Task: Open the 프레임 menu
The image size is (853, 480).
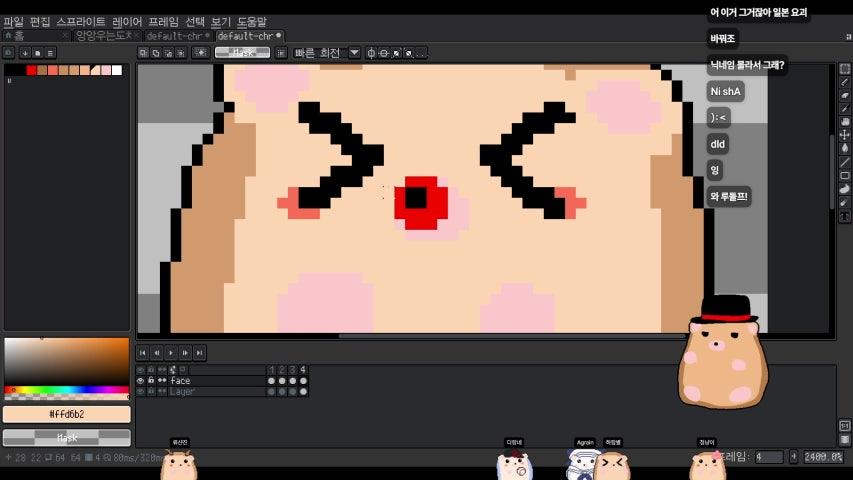Action: (x=163, y=22)
